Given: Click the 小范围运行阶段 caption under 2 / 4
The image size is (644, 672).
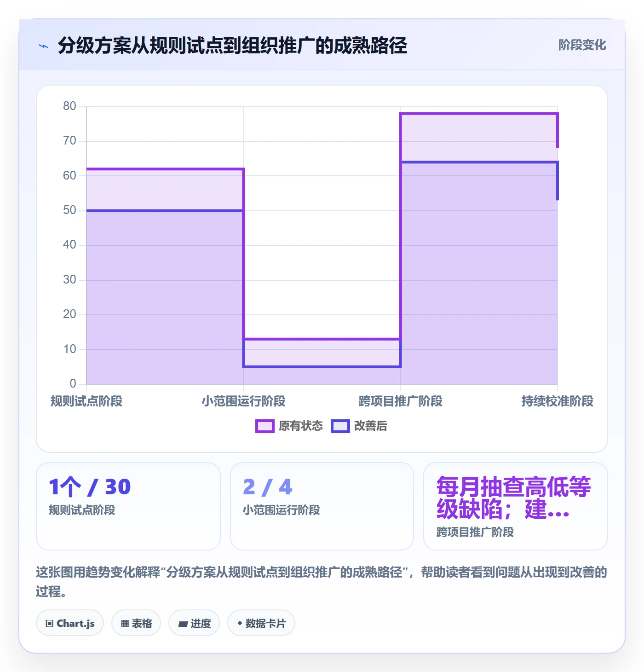Looking at the screenshot, I should [x=282, y=510].
